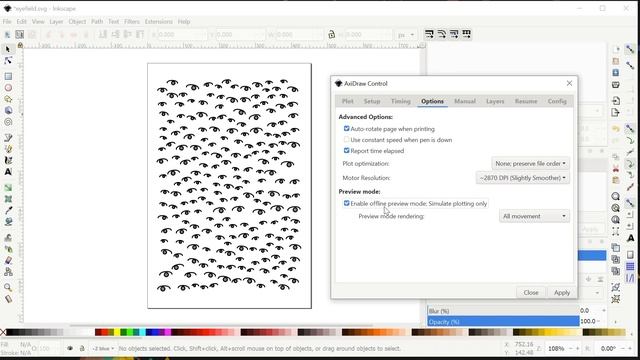Click the lock width and height icon
The width and height of the screenshot is (640, 360).
pyautogui.click(x=331, y=35)
